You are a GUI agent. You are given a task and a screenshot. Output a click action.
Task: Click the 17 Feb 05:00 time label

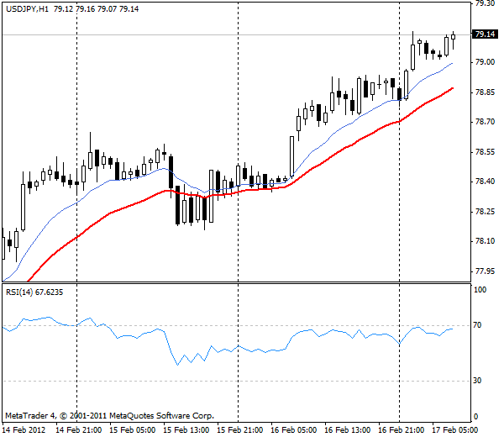[454, 430]
